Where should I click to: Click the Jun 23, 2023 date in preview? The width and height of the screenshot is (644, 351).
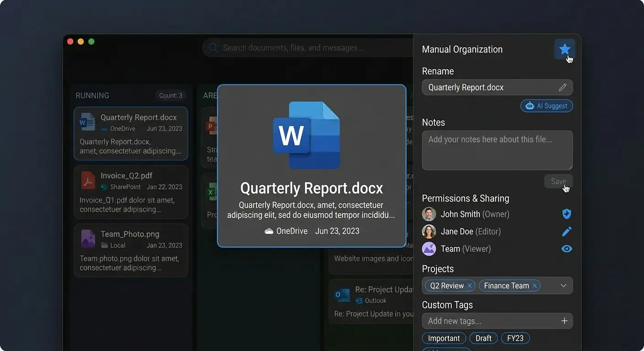337,231
